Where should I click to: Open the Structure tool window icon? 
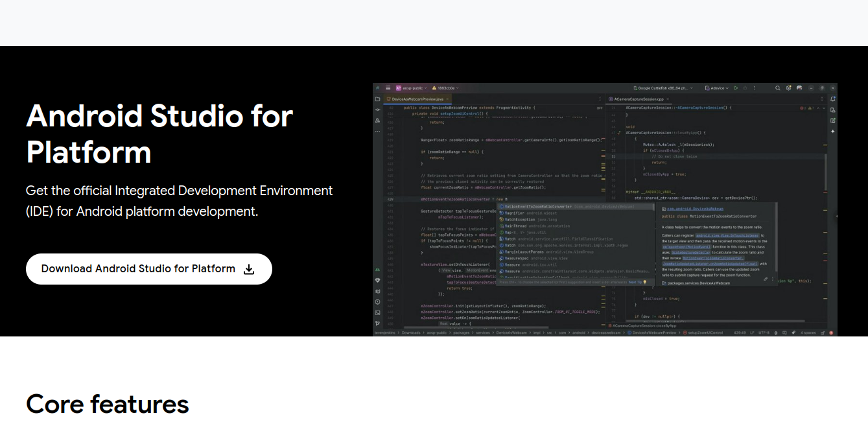[x=377, y=121]
